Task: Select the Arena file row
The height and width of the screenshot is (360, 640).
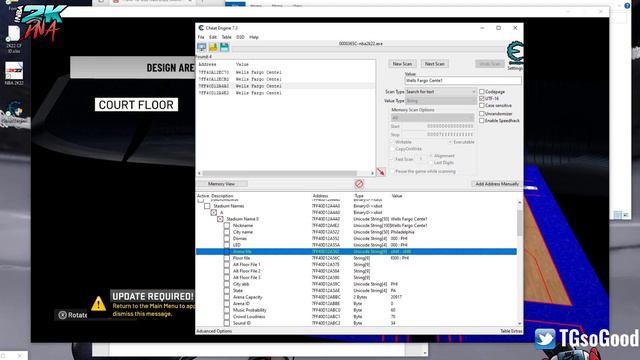Action: pyautogui.click(x=356, y=252)
